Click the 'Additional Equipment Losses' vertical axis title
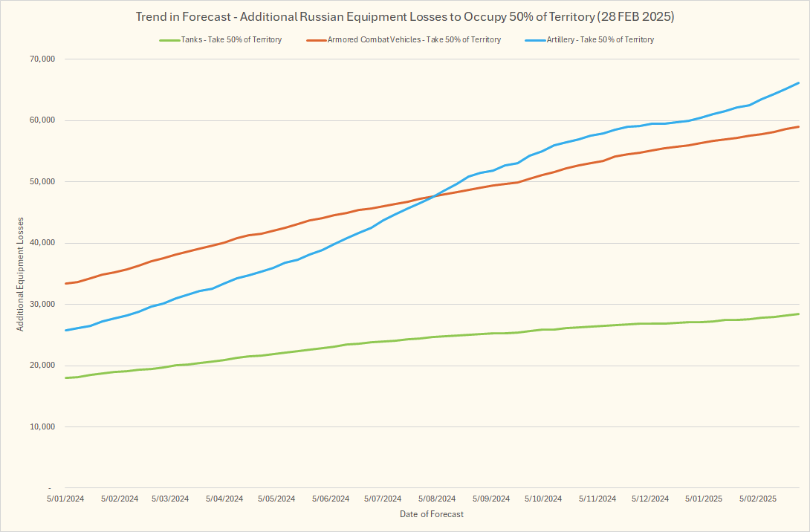This screenshot has height=532, width=810. pyautogui.click(x=21, y=273)
